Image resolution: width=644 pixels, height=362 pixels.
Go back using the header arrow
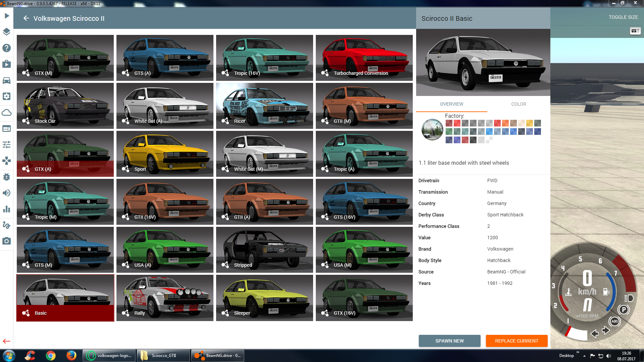pos(26,18)
